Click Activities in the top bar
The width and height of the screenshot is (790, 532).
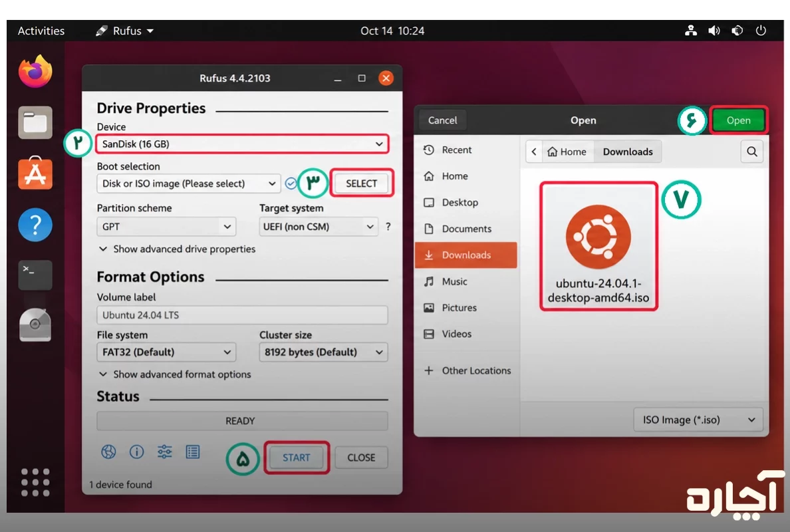point(41,31)
